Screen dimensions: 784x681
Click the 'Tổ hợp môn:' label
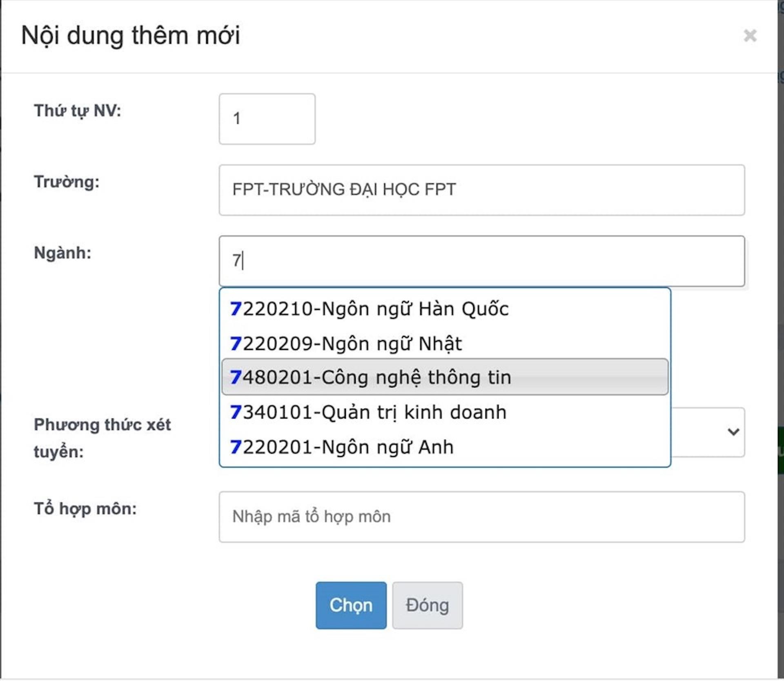tap(86, 508)
